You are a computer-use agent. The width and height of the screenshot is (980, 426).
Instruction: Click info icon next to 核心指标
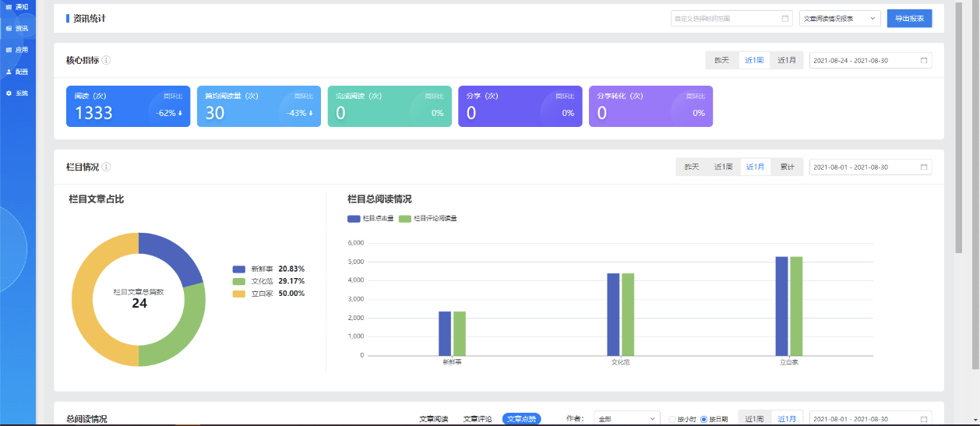tap(106, 60)
